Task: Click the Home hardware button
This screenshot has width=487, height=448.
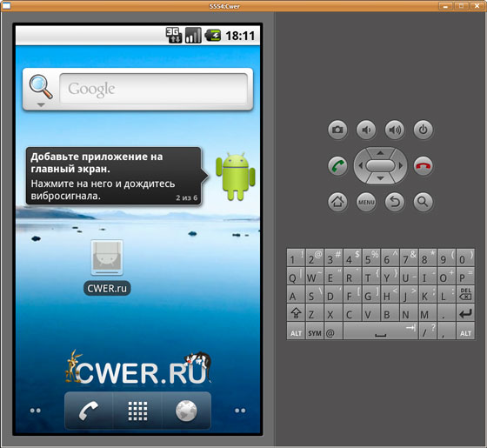Action: tap(337, 202)
